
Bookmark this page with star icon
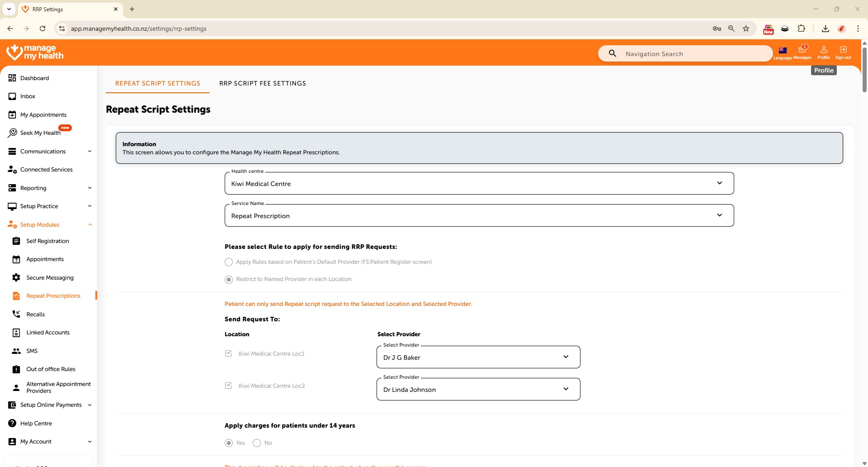coord(746,29)
